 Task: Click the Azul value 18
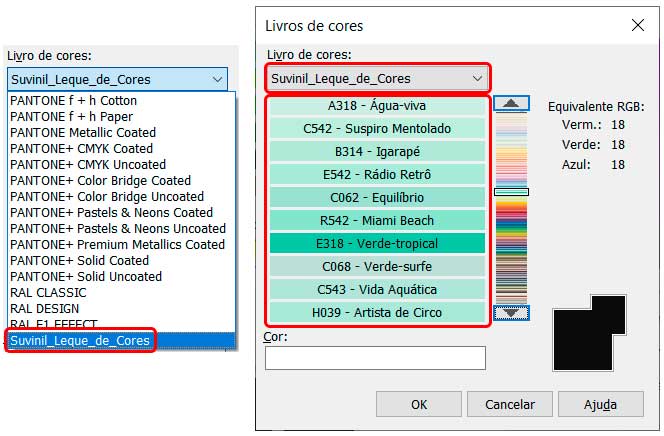[618, 165]
